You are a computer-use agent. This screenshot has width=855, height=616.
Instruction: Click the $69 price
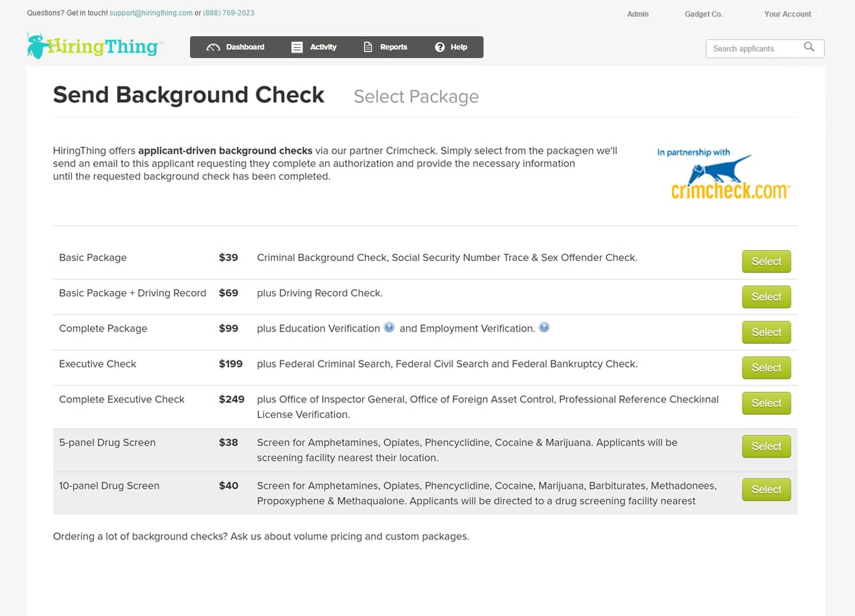228,293
